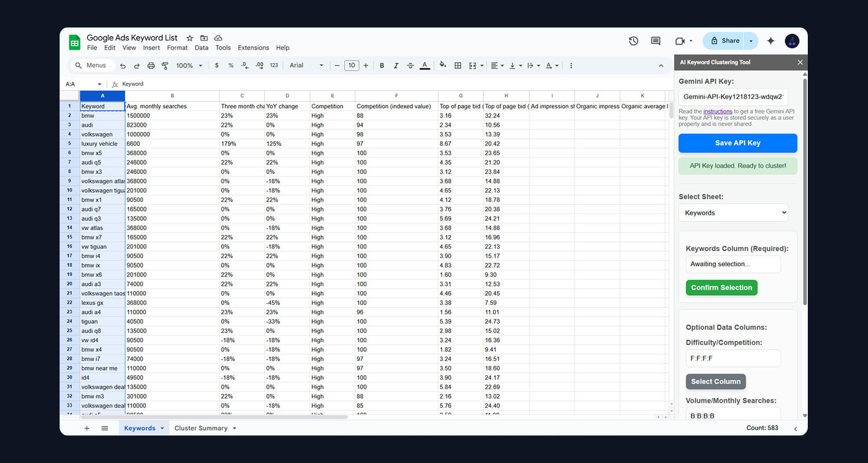
Task: Open version history clock icon
Action: (x=634, y=41)
